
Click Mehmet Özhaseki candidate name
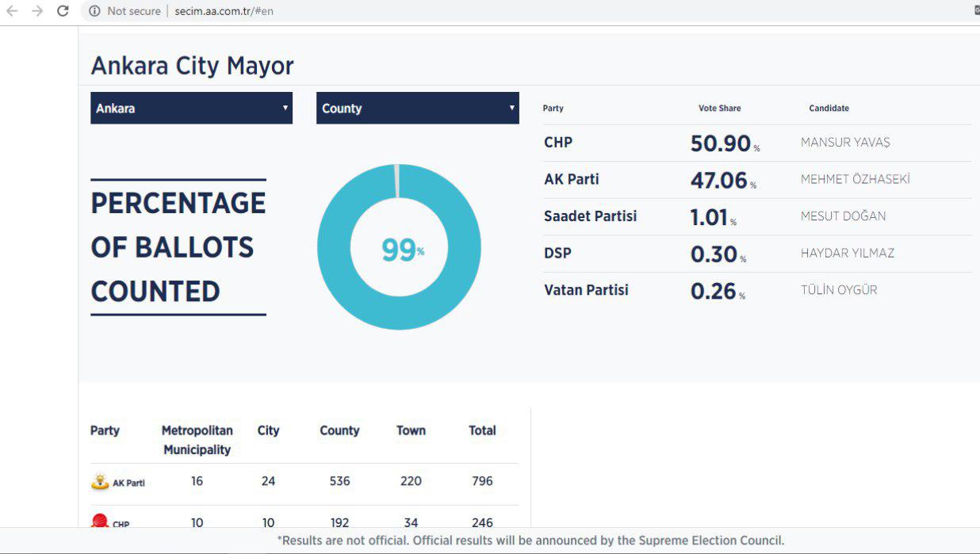coord(855,179)
